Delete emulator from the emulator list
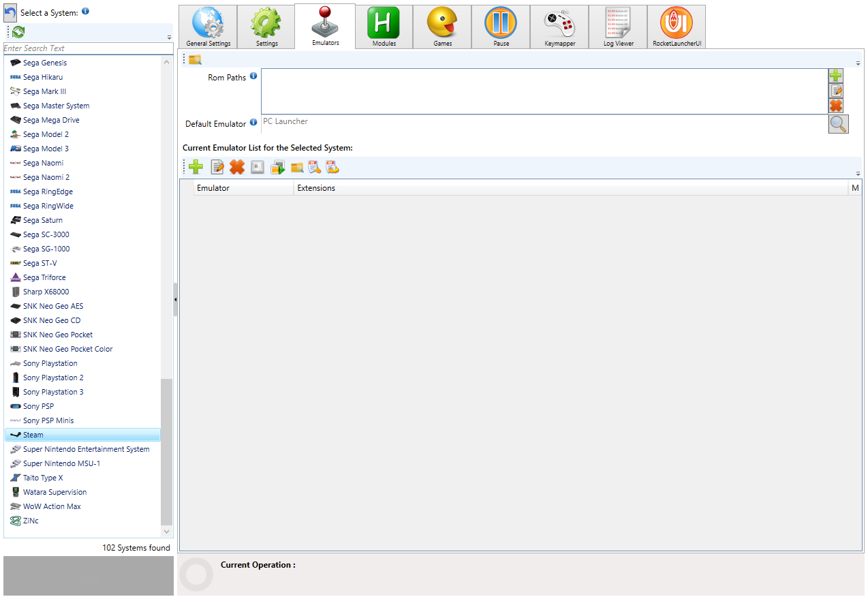This screenshot has width=868, height=599. [237, 167]
